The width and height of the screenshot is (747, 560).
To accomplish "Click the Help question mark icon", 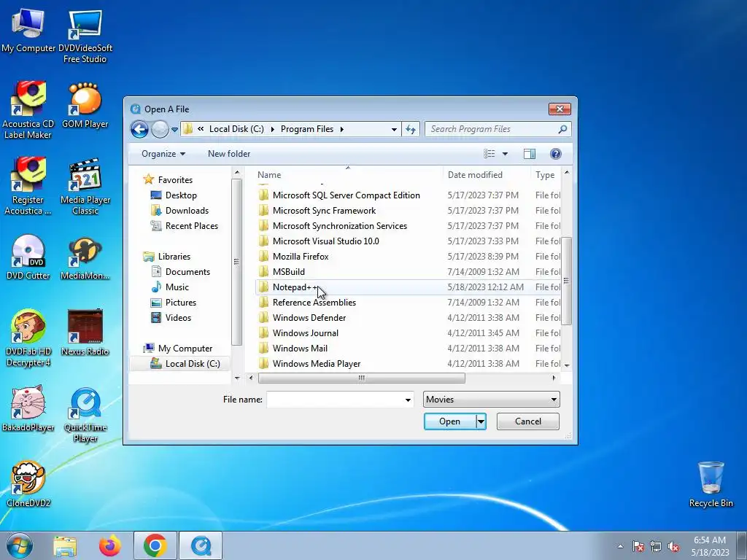I will coord(555,154).
